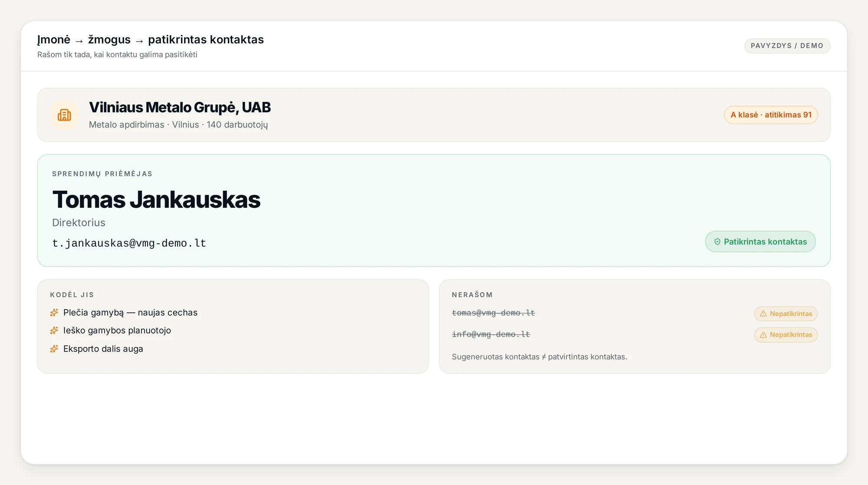This screenshot has height=485, width=868.
Task: Click the struck-through tomas@vmg-demo.lt email
Action: click(493, 313)
